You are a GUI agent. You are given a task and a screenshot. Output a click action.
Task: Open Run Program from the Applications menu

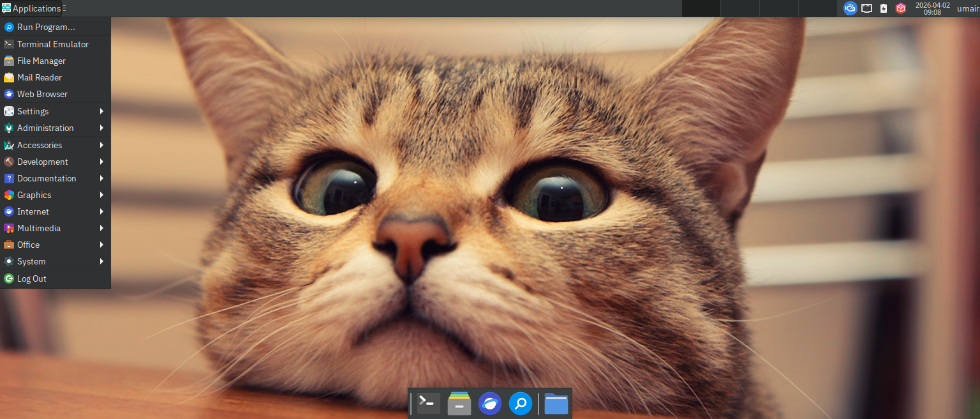pos(56,27)
